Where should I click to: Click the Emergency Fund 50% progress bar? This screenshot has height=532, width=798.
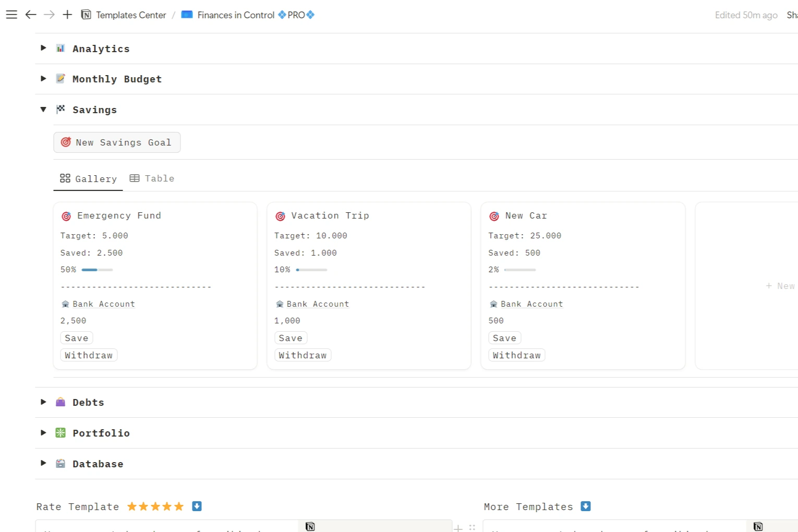coord(97,270)
